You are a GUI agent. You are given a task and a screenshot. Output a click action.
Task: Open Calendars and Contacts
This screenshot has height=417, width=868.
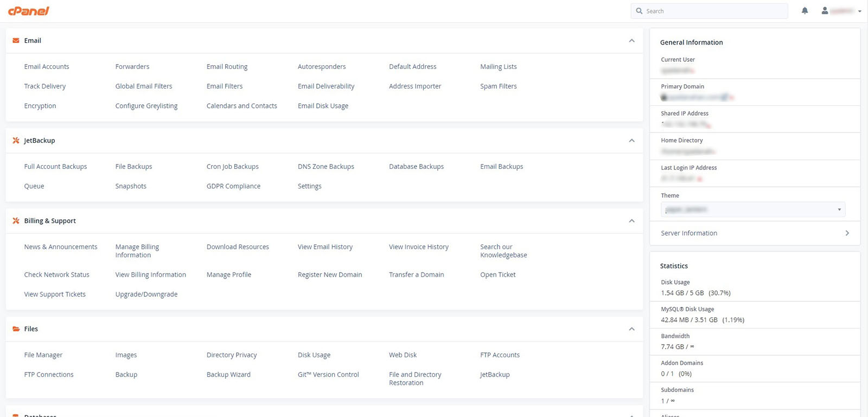pyautogui.click(x=241, y=106)
